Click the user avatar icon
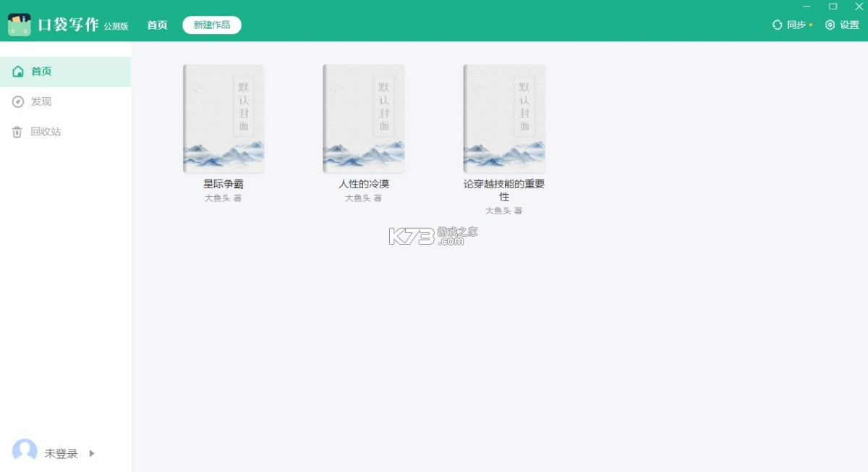The width and height of the screenshot is (868, 472). (25, 451)
